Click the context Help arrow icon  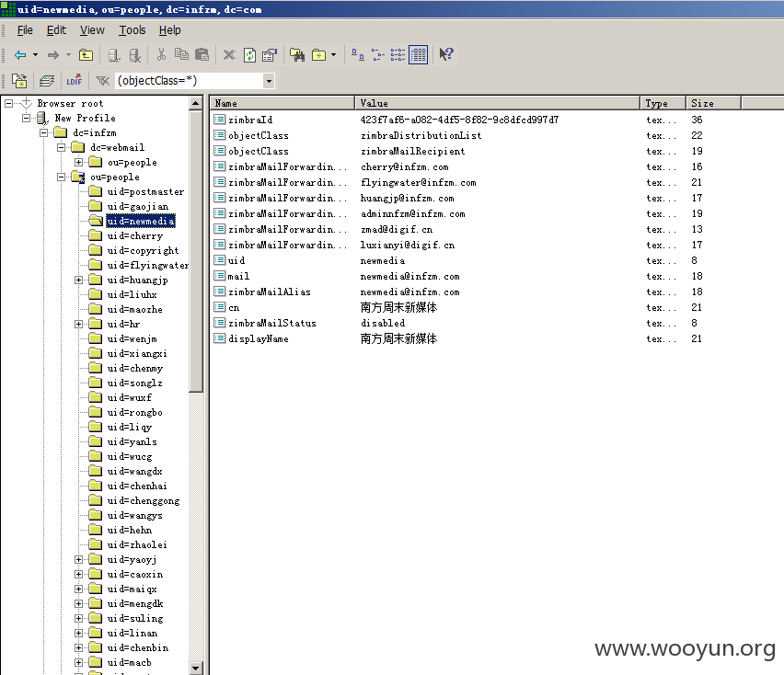point(445,54)
